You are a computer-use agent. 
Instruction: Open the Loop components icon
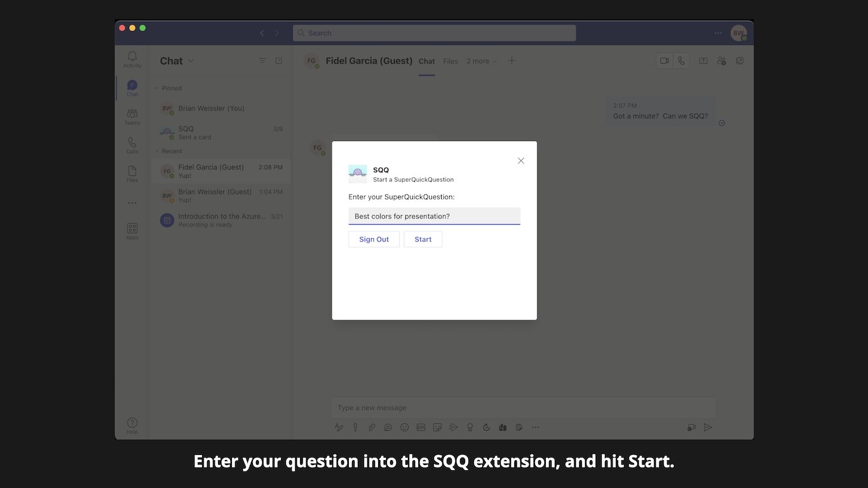coord(388,428)
